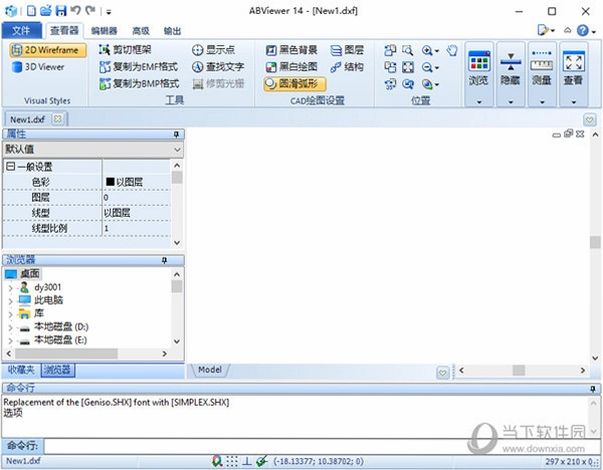Open 查找文字 find text tool
This screenshot has height=470, width=603.
(x=218, y=67)
